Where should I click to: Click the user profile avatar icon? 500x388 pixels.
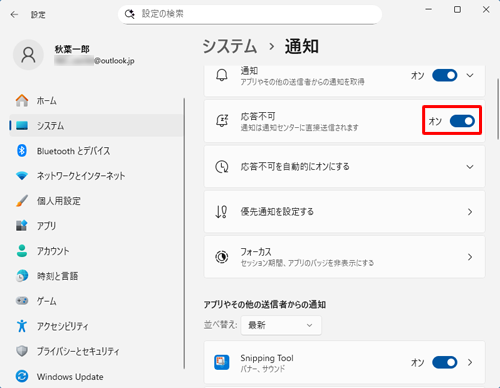point(28,55)
